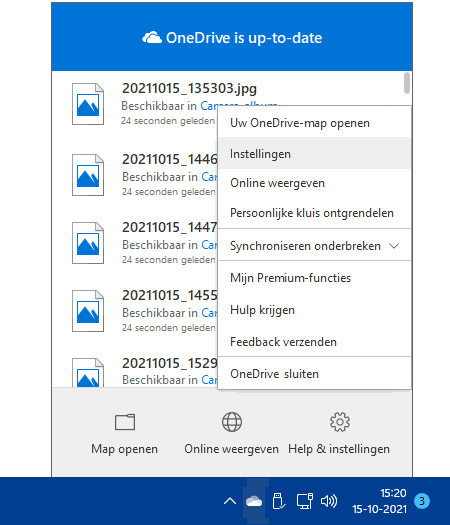Click the image file icon for 20211015_1446
Screen dimensions: 450x525
(x=88, y=175)
